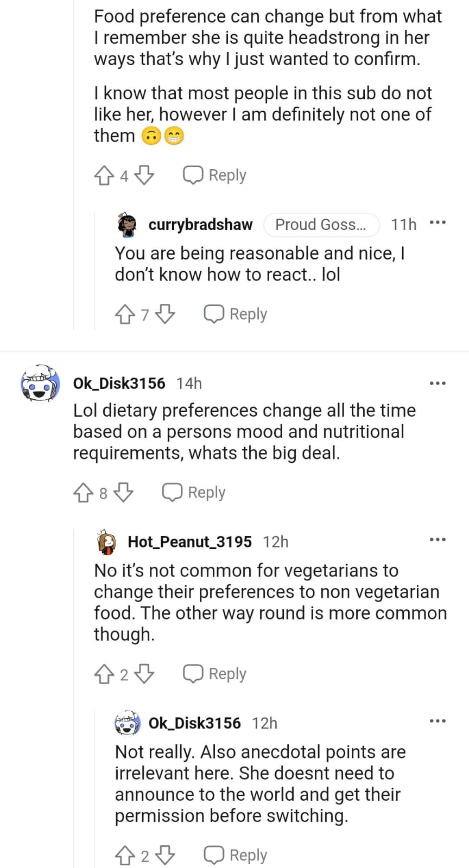View Ok_Disk3156's avatar on the 14h comment
The width and height of the screenshot is (469, 868).
[40, 384]
